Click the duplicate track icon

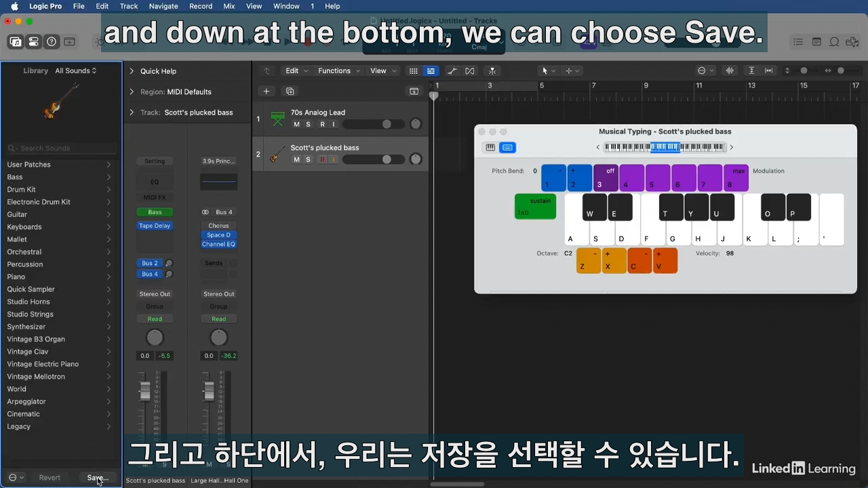click(290, 91)
